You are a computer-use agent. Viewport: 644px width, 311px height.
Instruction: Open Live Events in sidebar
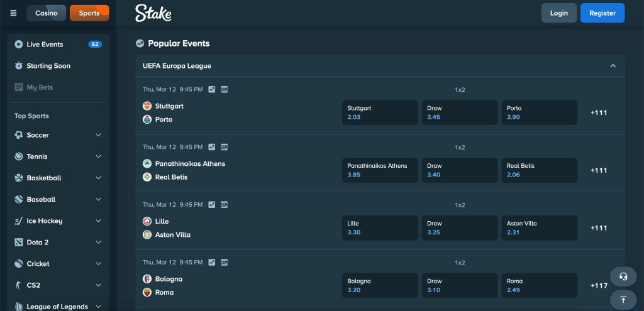click(x=58, y=45)
